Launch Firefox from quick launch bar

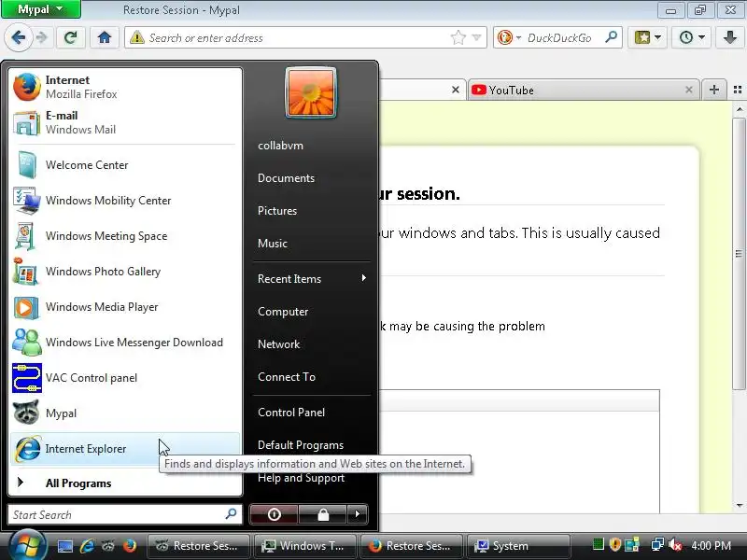point(130,546)
